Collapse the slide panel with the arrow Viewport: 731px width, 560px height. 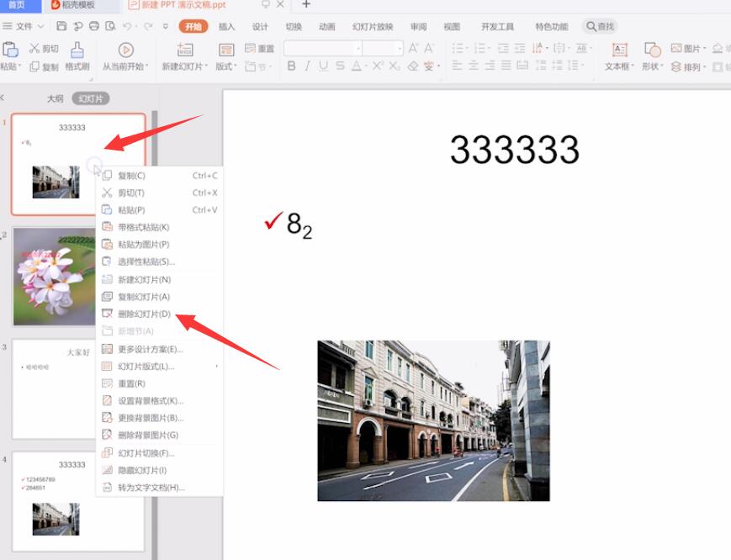coord(3,98)
